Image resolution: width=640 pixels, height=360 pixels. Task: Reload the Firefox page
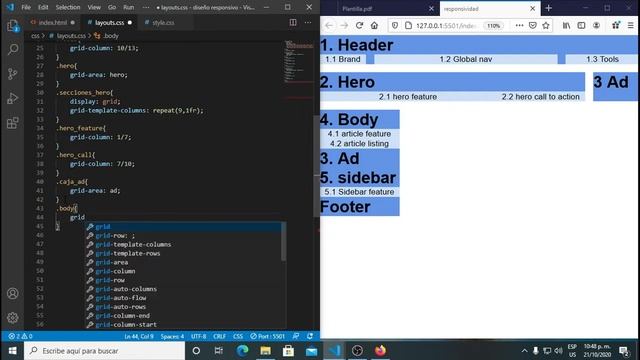click(359, 25)
